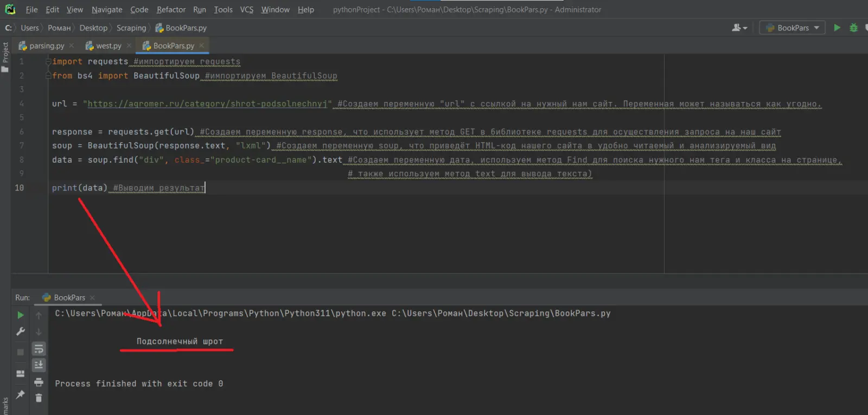
Task: Switch to the parsing.py editor tab
Action: click(46, 46)
